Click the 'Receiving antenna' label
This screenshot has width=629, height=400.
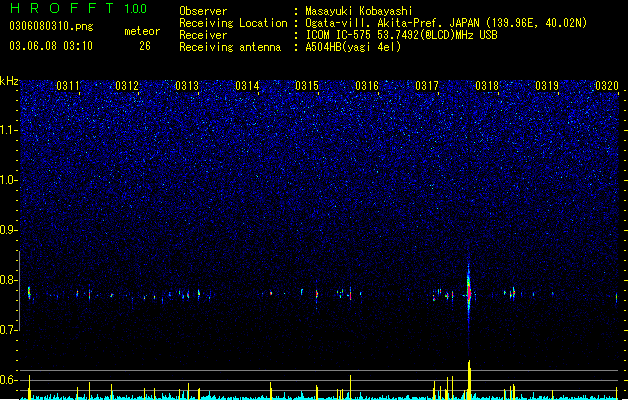tap(230, 47)
